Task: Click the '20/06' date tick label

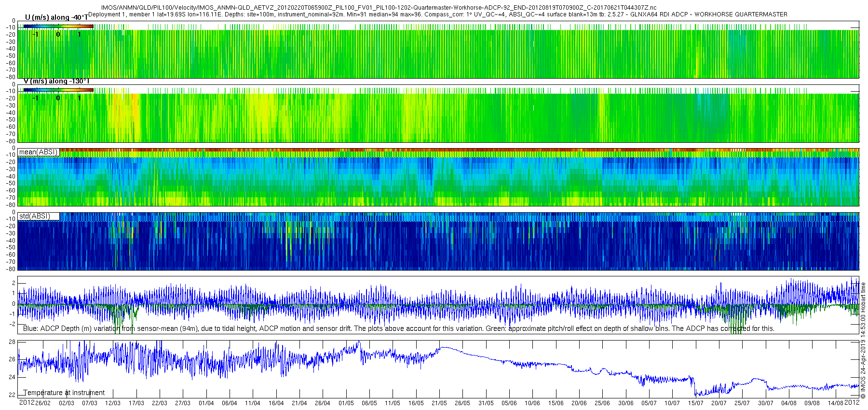Action: click(x=579, y=403)
